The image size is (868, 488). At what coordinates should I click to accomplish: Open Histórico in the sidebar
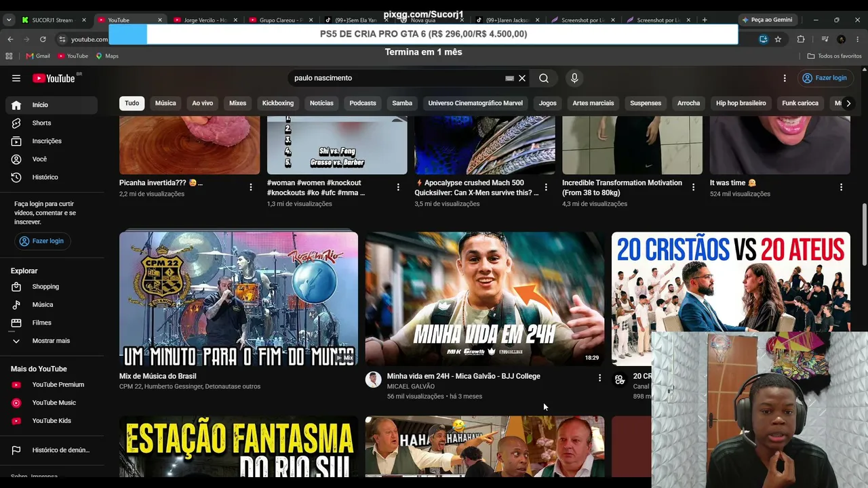pos(52,177)
